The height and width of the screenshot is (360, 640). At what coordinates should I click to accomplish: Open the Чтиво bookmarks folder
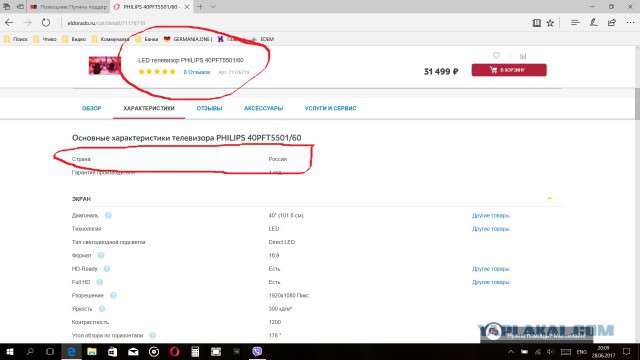coord(45,39)
